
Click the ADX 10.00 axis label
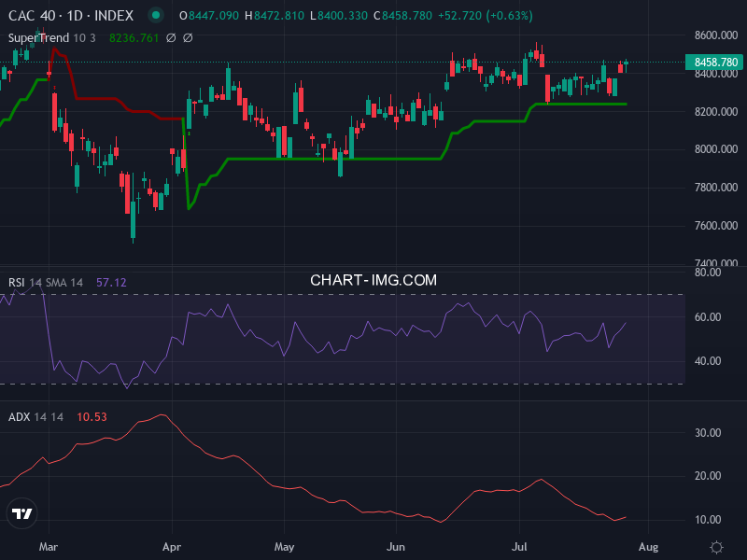pos(708,520)
